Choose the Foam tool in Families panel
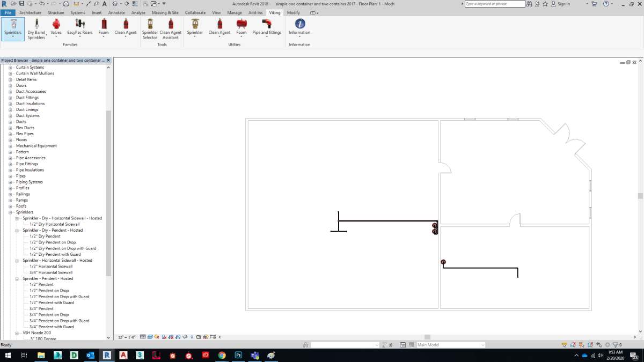 [104, 28]
